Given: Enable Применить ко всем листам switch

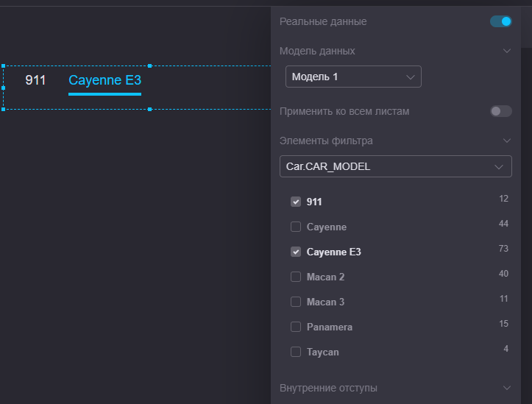Looking at the screenshot, I should point(500,111).
